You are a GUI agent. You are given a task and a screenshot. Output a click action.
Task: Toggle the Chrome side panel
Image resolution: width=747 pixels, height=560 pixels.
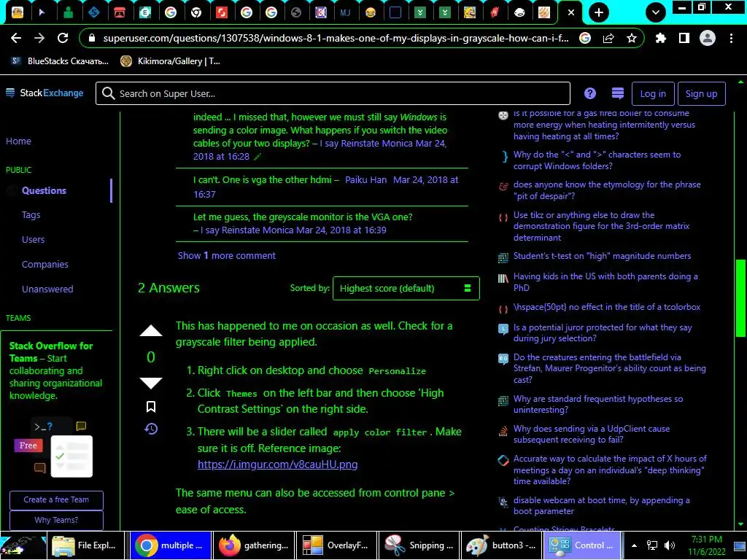point(684,38)
